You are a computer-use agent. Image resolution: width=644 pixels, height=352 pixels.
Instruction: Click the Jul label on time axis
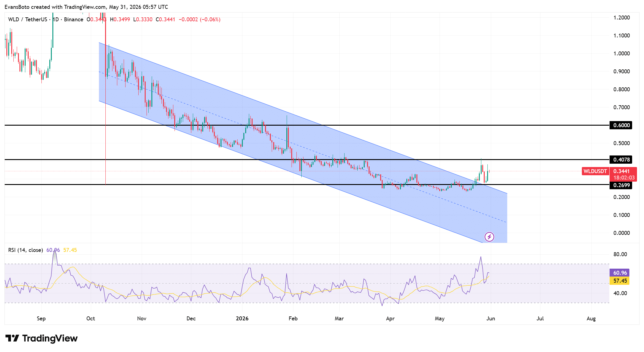point(540,319)
